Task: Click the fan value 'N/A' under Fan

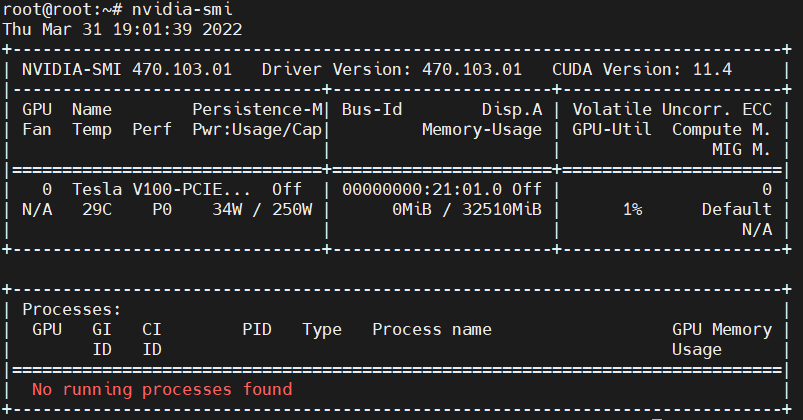Action: 37,209
